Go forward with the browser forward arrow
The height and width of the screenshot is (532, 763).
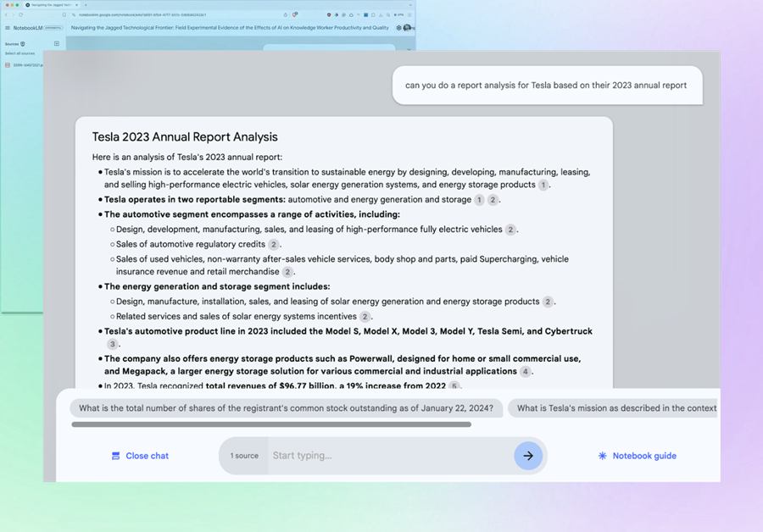[13, 14]
